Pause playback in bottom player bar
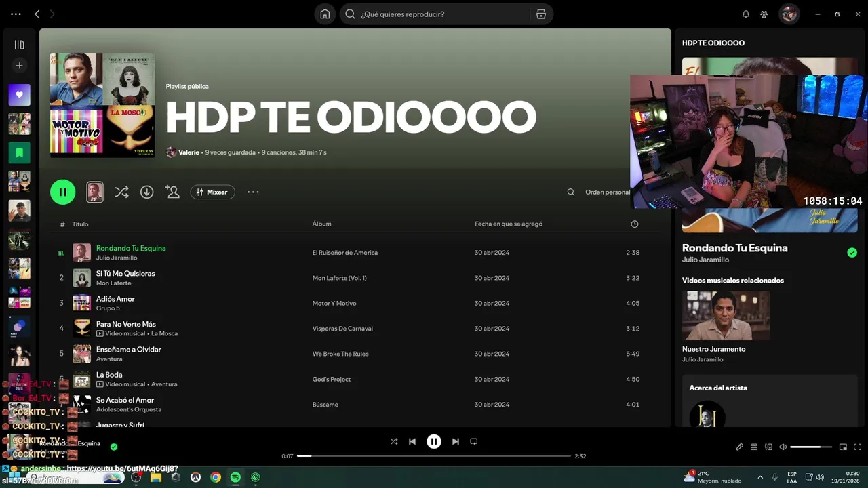The image size is (868, 488). tap(434, 441)
